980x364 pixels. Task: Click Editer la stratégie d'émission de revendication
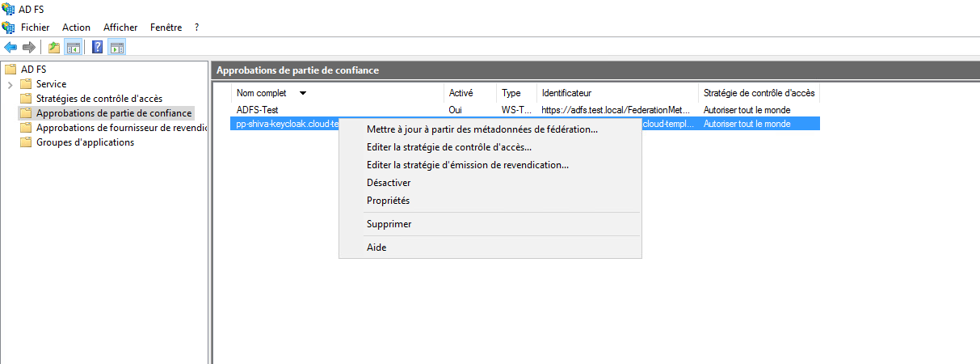(x=467, y=165)
